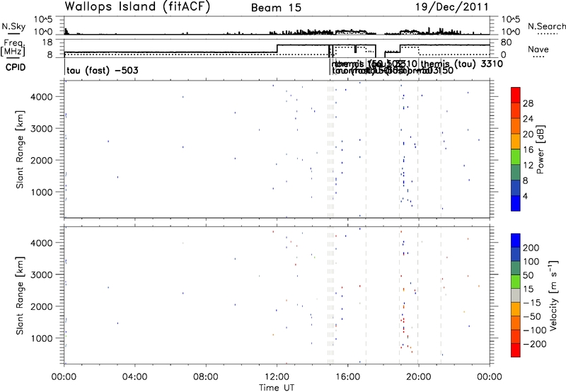
Task: Click the '20' Power colorbar tick
Action: (x=528, y=134)
